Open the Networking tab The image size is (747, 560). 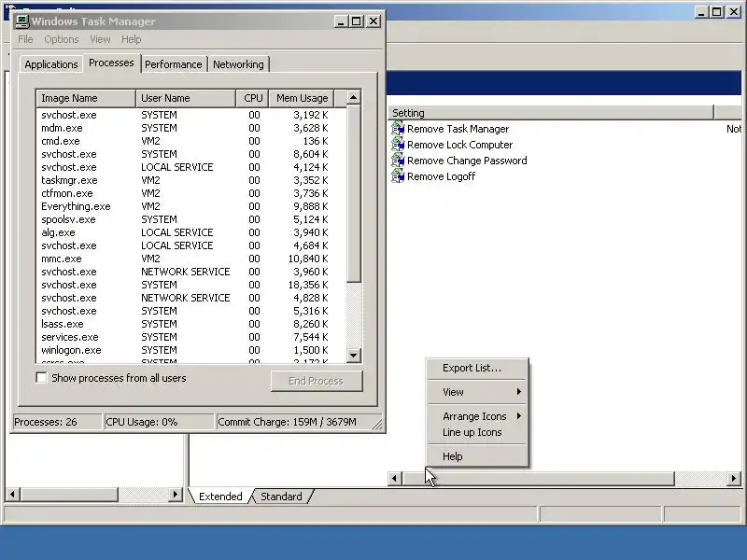click(238, 64)
